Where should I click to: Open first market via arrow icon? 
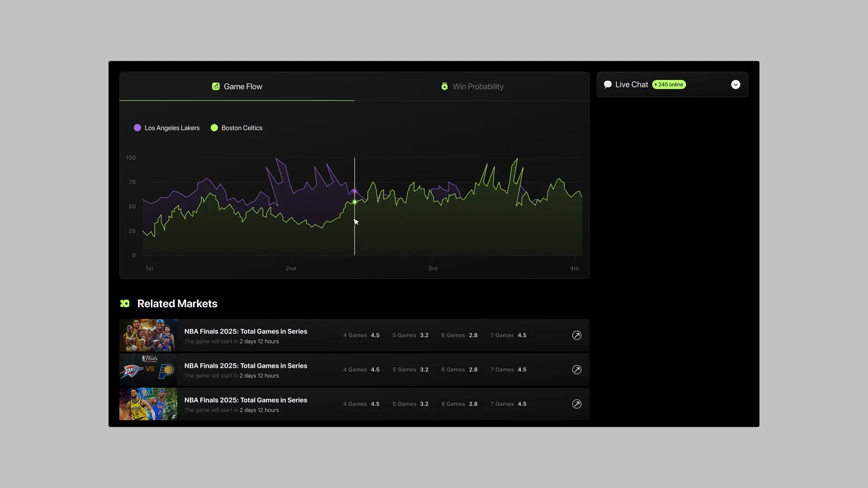(576, 335)
